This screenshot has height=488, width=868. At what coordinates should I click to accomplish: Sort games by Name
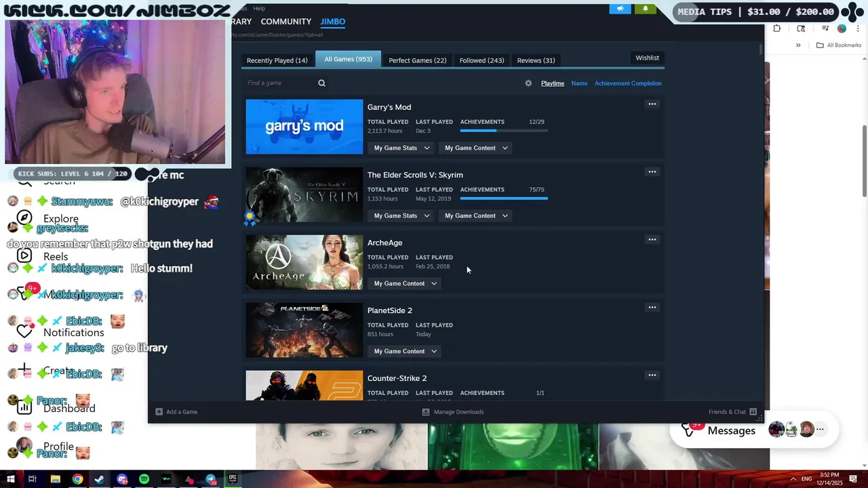(x=579, y=83)
